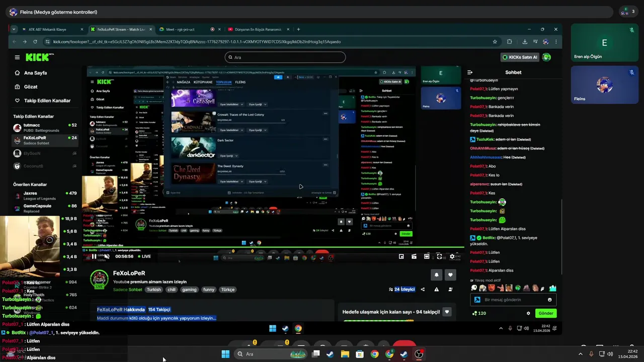Click the first chat quick emote
644x362 pixels.
(474, 288)
